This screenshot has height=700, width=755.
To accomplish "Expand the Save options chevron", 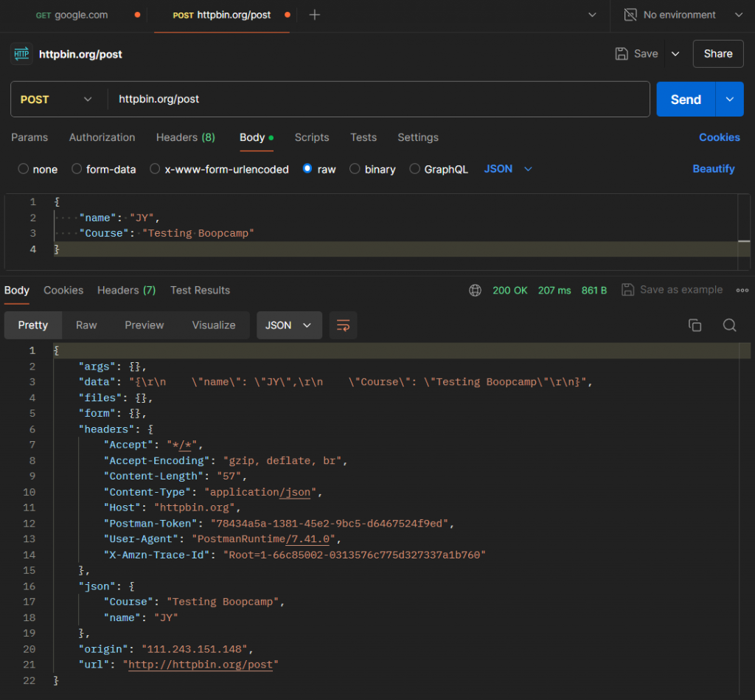I will (x=675, y=54).
